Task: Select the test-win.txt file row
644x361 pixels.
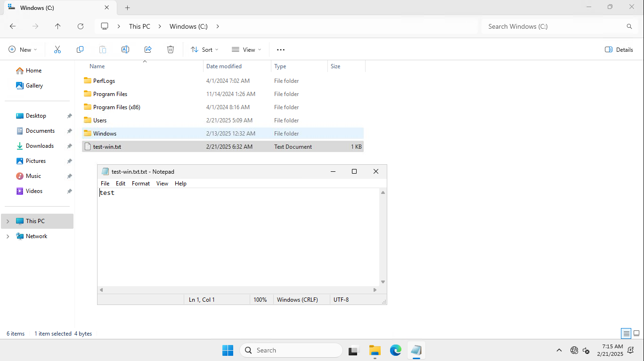Action: click(x=223, y=147)
